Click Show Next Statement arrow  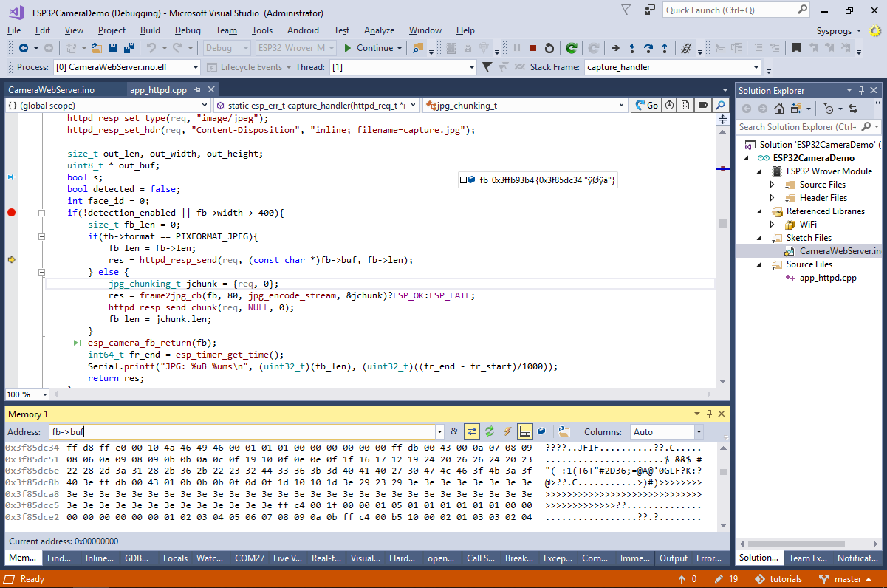pyautogui.click(x=614, y=48)
